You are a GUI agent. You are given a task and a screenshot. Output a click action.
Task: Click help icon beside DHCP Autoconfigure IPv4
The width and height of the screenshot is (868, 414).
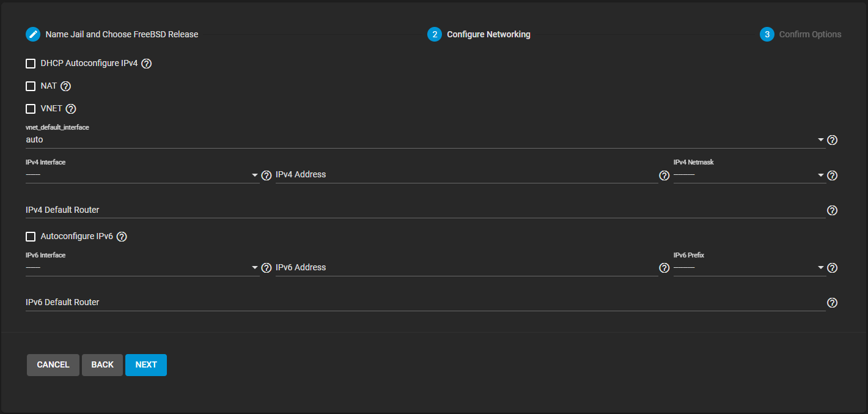tap(147, 64)
